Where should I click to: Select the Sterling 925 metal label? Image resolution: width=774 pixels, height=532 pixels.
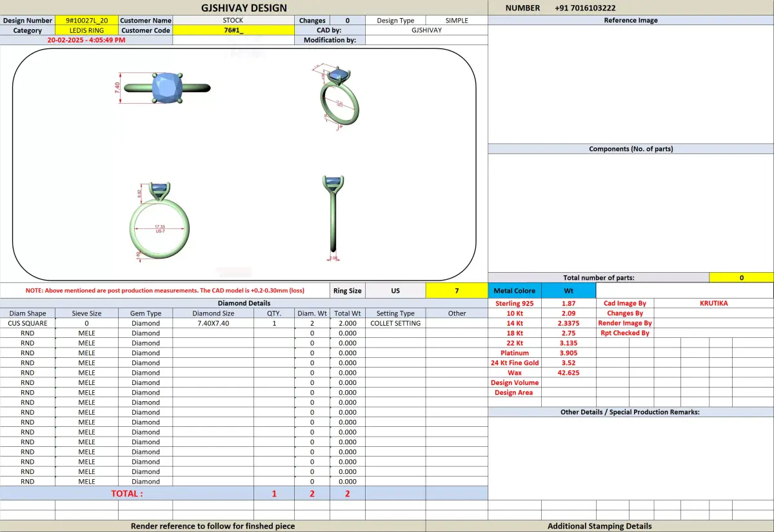[515, 303]
